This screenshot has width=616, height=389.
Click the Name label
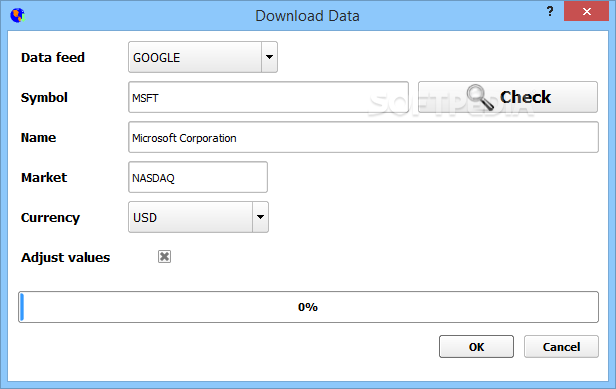[38, 138]
